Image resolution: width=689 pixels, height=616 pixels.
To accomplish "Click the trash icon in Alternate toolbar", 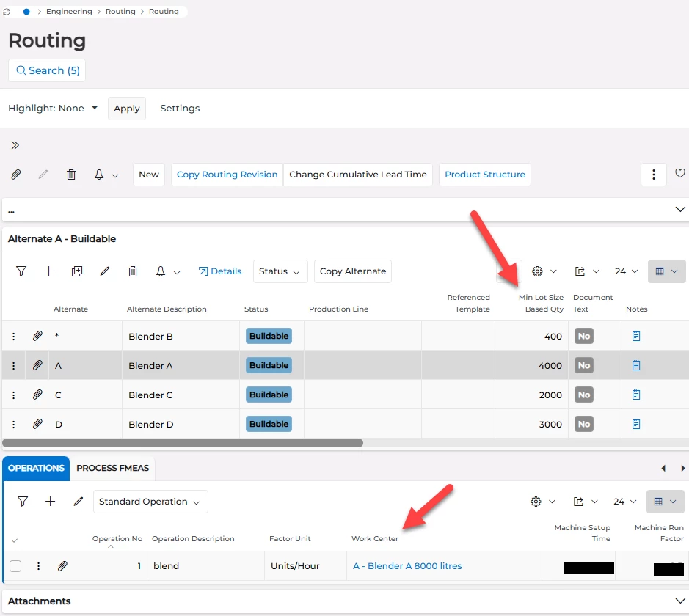I will [133, 271].
